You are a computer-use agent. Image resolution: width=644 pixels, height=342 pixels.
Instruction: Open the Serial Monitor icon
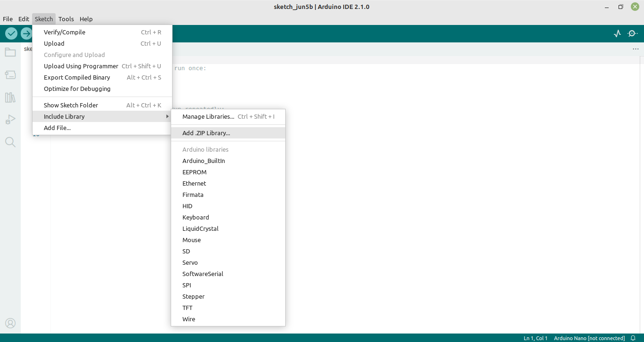(633, 33)
